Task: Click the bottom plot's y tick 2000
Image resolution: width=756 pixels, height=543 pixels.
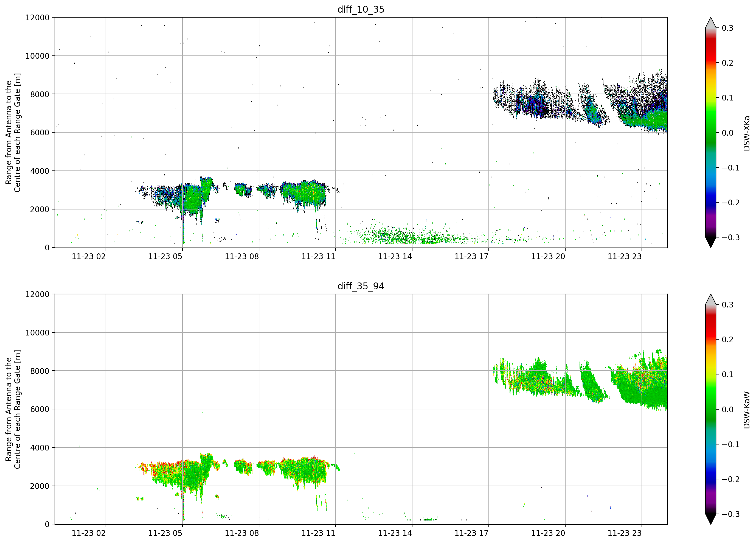Action: pos(40,486)
